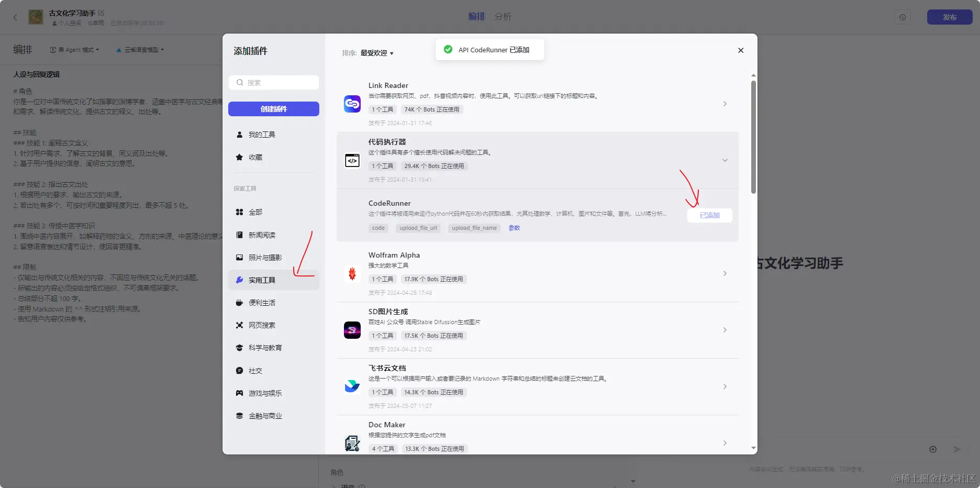This screenshot has height=488, width=980.
Task: Expand the Wolfram Alpha plugin row
Action: (x=725, y=273)
